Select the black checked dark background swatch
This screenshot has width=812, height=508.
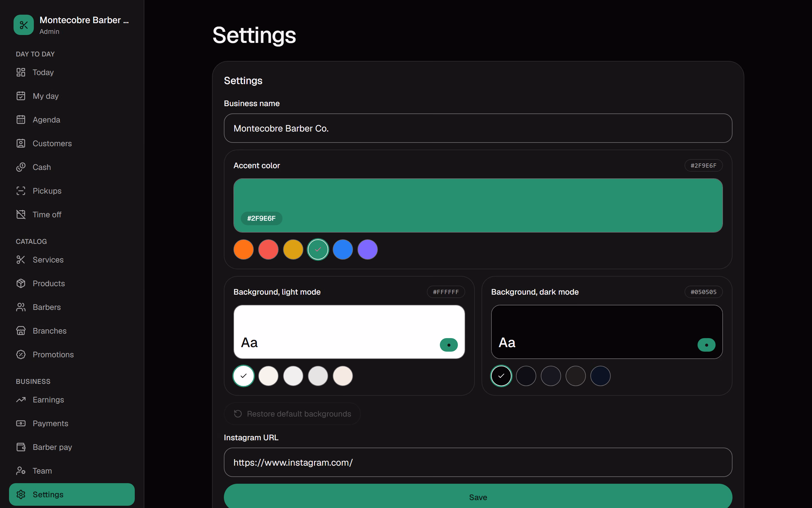coord(501,376)
